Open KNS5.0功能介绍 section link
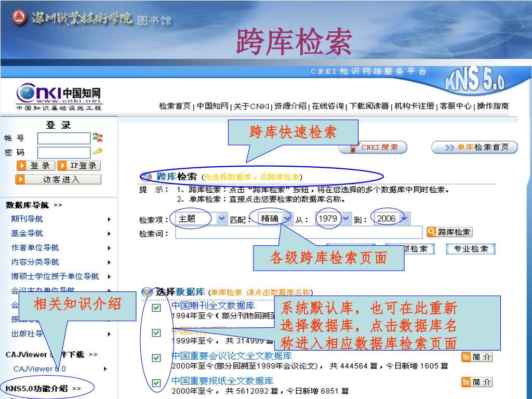The image size is (532, 399). click(x=36, y=389)
